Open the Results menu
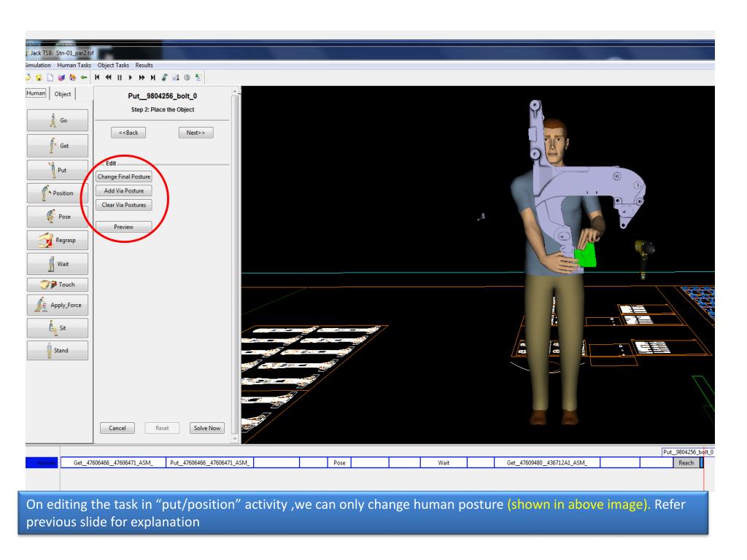The image size is (747, 560). coord(145,66)
